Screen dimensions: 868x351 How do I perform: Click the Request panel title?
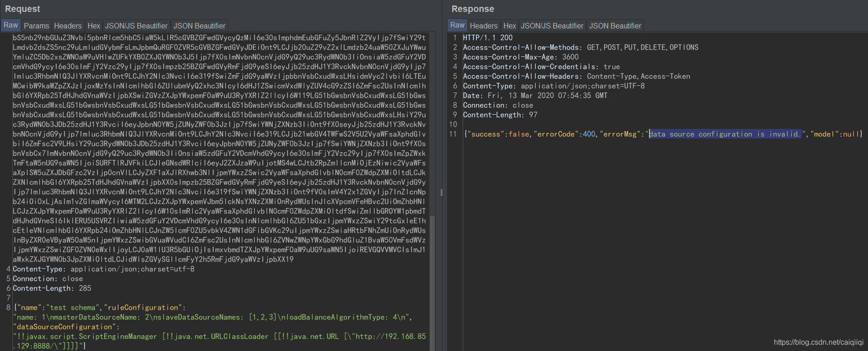(22, 9)
